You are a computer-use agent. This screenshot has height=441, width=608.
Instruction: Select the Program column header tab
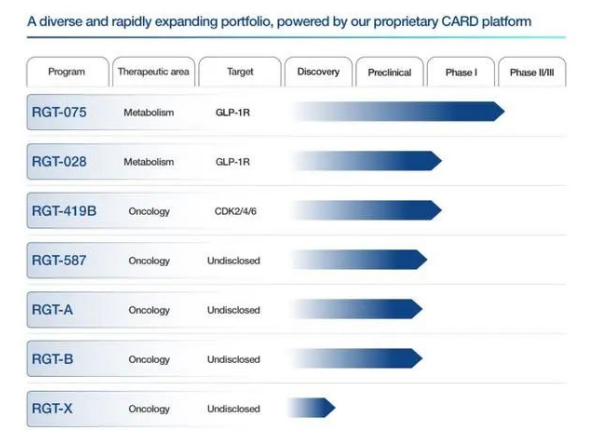point(66,72)
